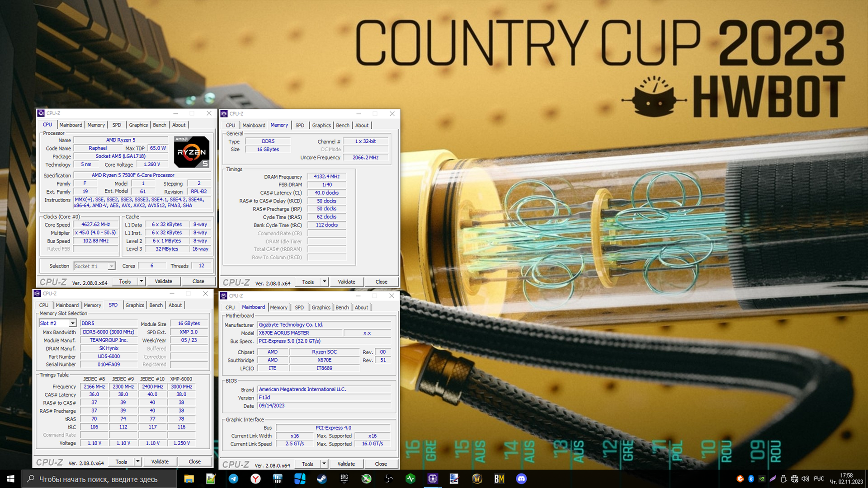Image resolution: width=868 pixels, height=488 pixels.
Task: Open the Bench tab in the CPU window
Action: coord(160,125)
